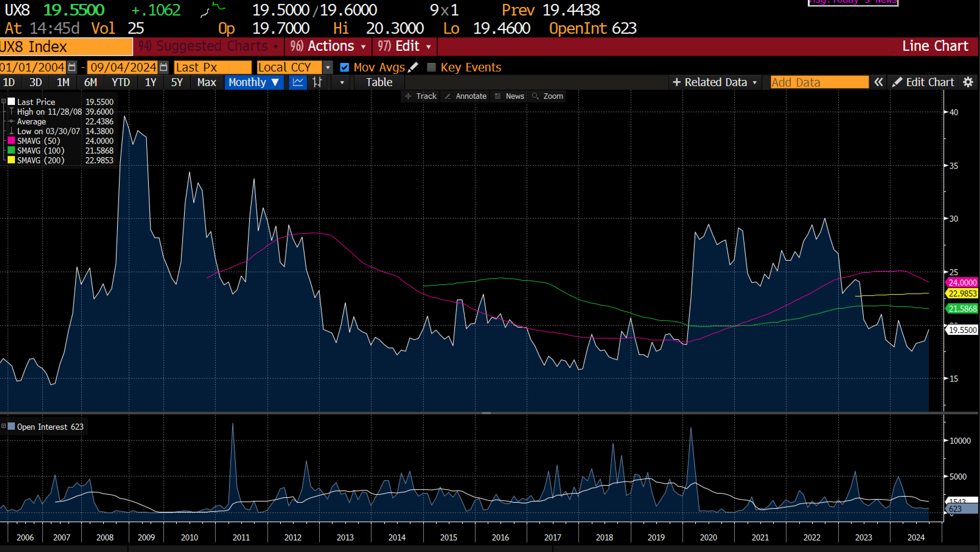Click the SMAVG (50) pink color swatch
Screen dimensions: 980x552
pos(11,141)
